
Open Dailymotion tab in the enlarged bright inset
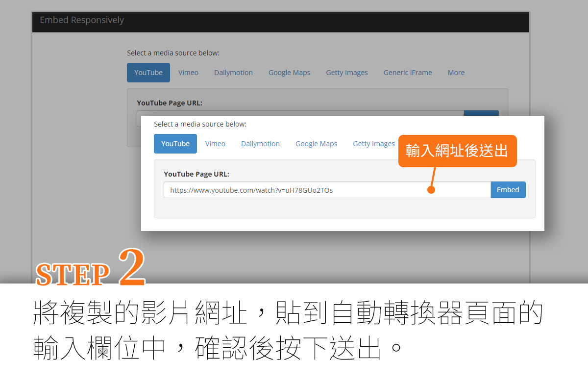[x=260, y=144]
